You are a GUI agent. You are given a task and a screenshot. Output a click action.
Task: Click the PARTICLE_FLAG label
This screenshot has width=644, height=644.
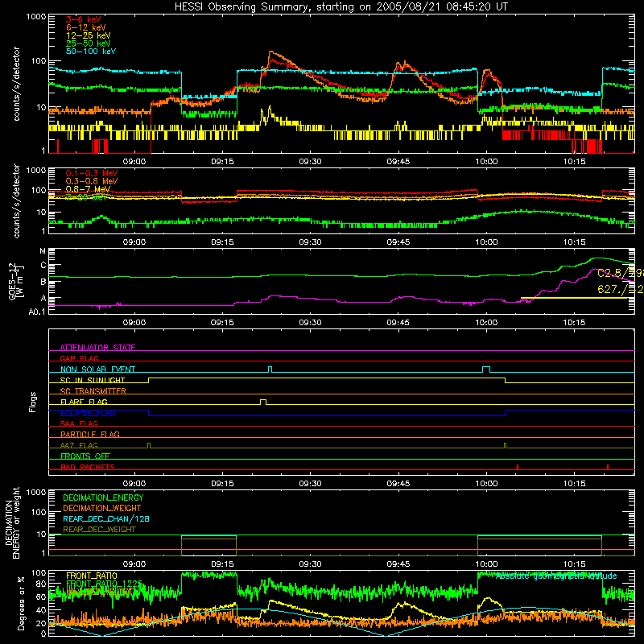coord(90,434)
